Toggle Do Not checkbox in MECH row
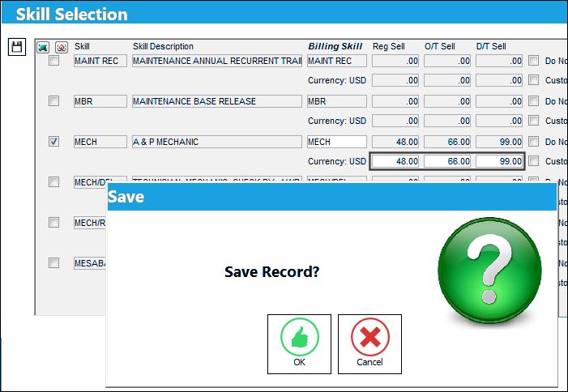This screenshot has height=392, width=568. coord(534,141)
